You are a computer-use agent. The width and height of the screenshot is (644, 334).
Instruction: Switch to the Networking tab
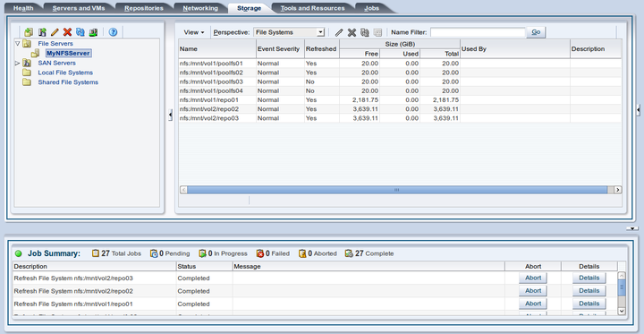tap(200, 8)
